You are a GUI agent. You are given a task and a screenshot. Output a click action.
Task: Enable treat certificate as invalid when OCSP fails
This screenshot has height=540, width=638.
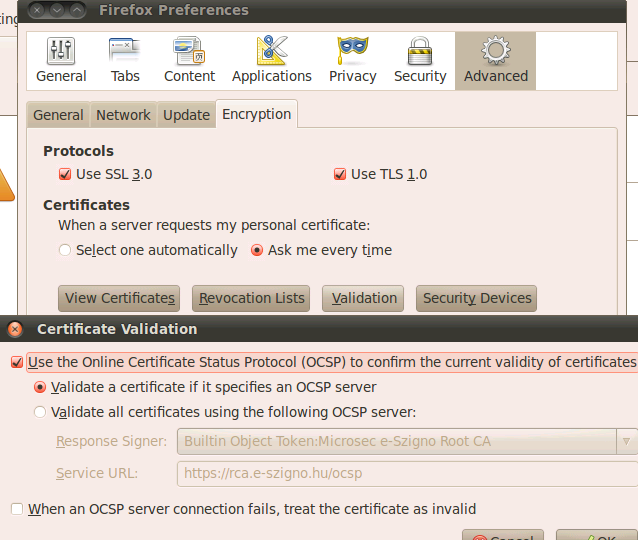click(17, 509)
